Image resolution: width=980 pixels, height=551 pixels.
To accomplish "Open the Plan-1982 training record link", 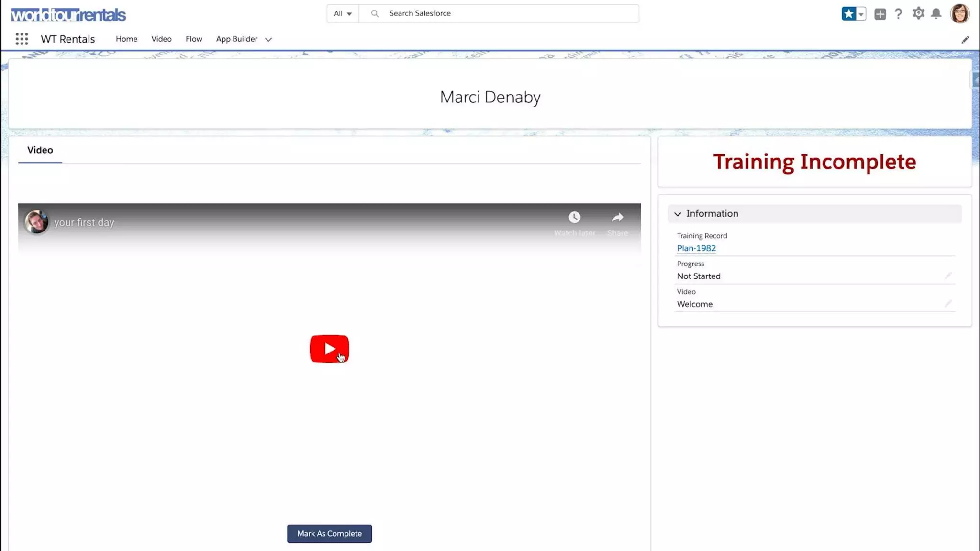I will coord(696,248).
